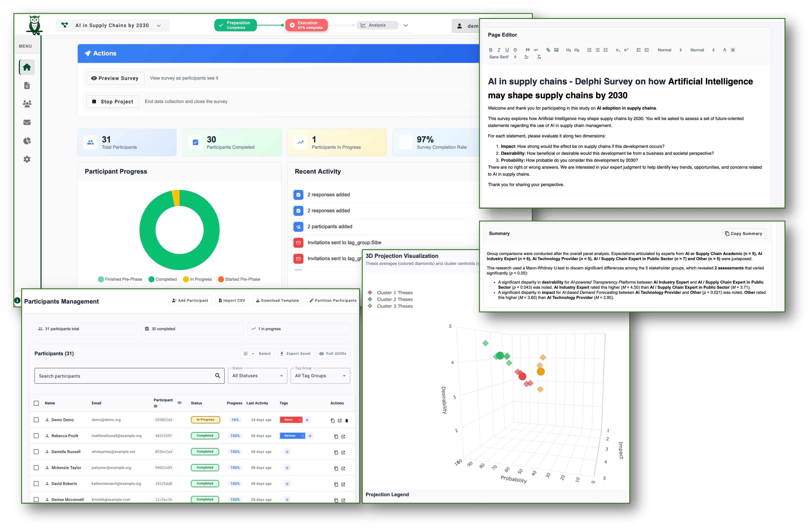Screen dimensions: 812x530
Task: Open the Analysis phase dropdown chevron
Action: 406,25
